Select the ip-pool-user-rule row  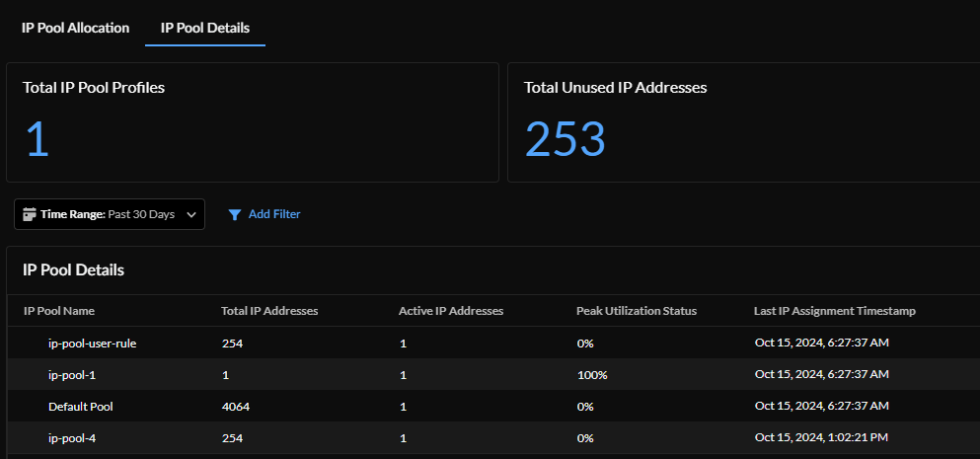tap(92, 344)
